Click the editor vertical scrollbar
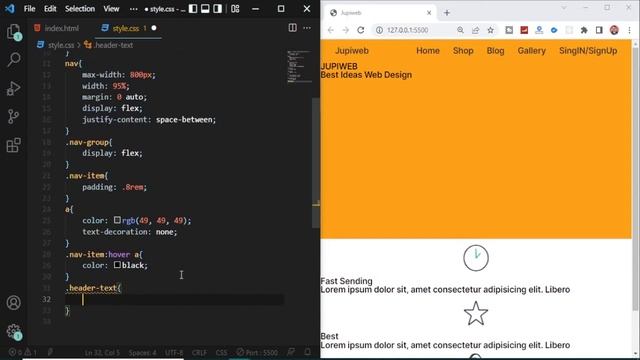Screen dimensions: 640x360 tap(316, 163)
